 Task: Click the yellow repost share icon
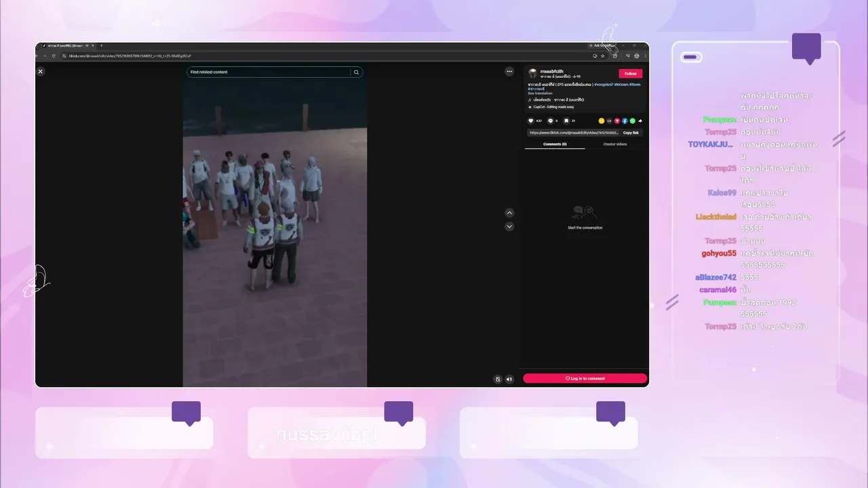click(x=601, y=121)
